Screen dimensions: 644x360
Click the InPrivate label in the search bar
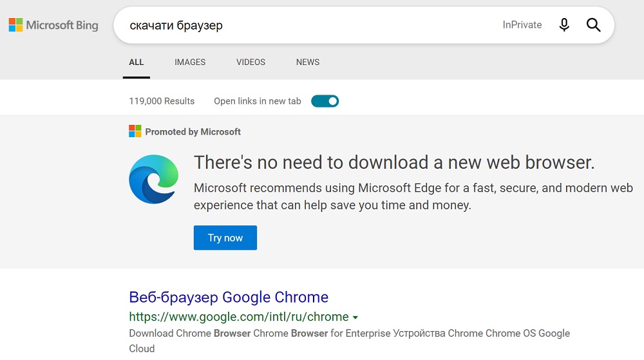[x=522, y=24]
